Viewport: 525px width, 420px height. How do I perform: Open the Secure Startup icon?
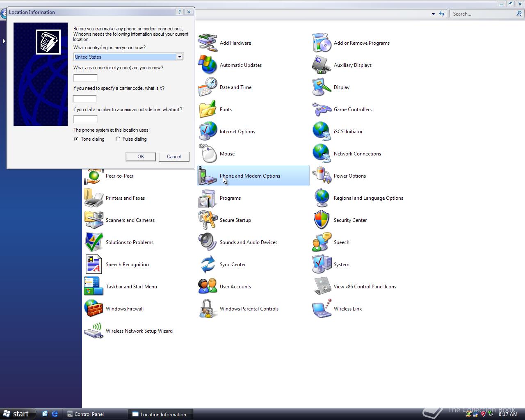click(208, 220)
